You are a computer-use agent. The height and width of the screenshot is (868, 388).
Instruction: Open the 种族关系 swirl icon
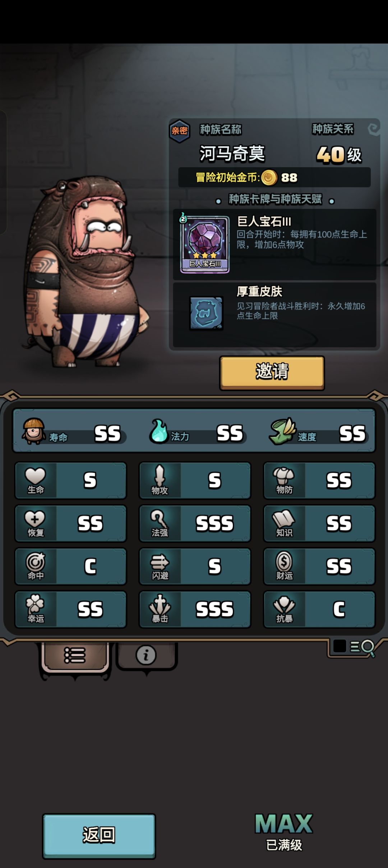point(374,129)
